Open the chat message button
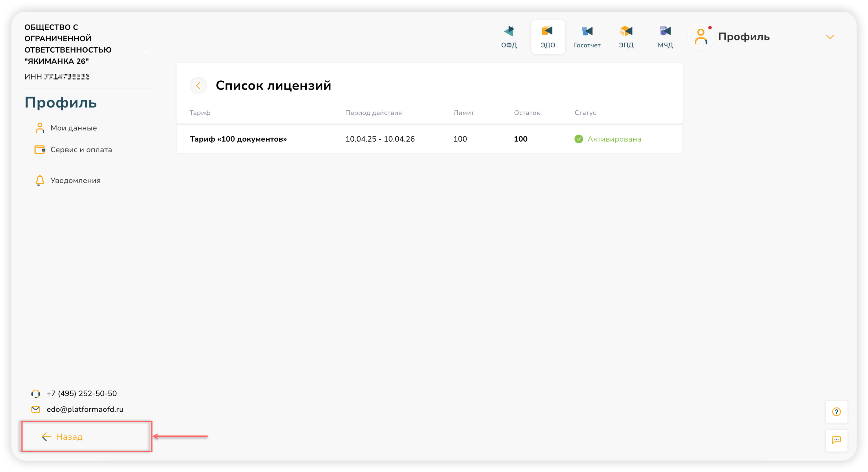 click(x=836, y=440)
